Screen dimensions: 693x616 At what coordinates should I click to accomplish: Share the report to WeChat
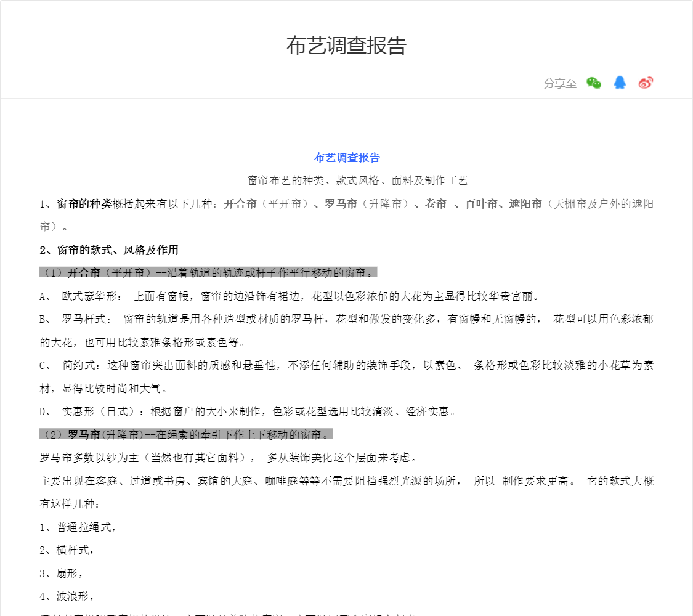tap(594, 83)
